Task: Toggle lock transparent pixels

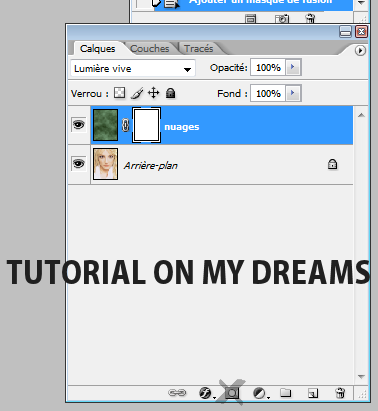Action: pos(119,93)
